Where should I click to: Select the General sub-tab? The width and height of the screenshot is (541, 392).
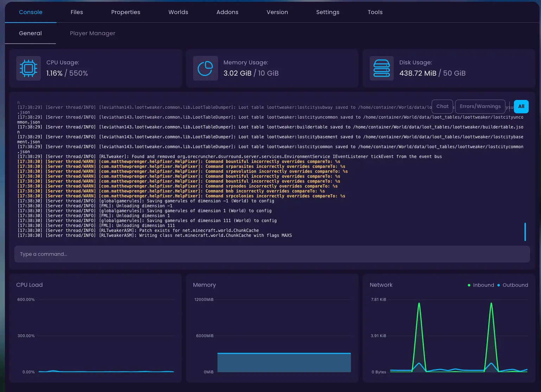[30, 33]
